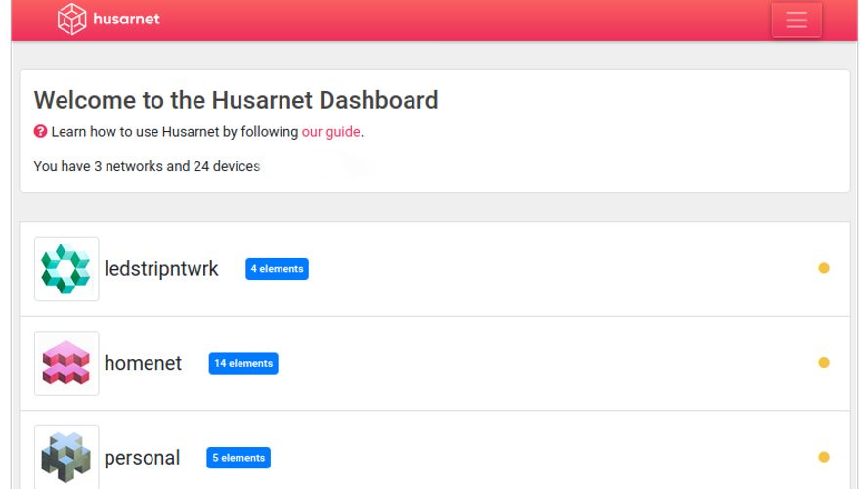This screenshot has height=489, width=868.
Task: Click the personal yellow status dot
Action: click(x=824, y=457)
